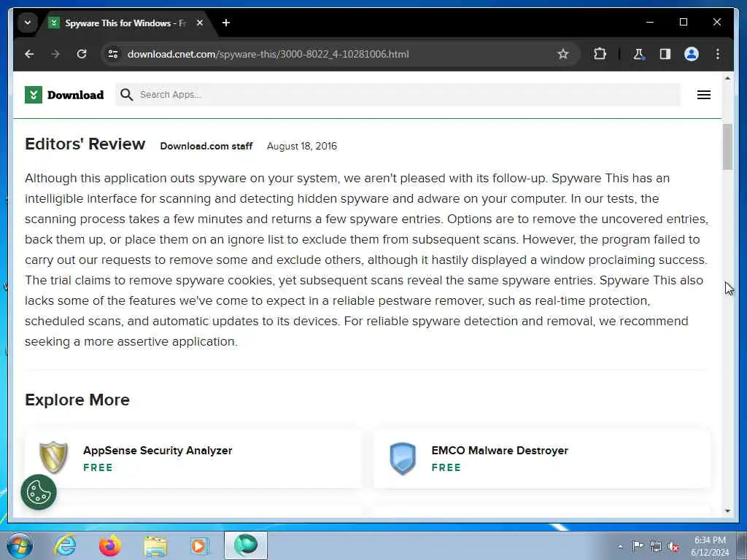Open the network tray icon
Screen dimensions: 747x560
pos(656,547)
